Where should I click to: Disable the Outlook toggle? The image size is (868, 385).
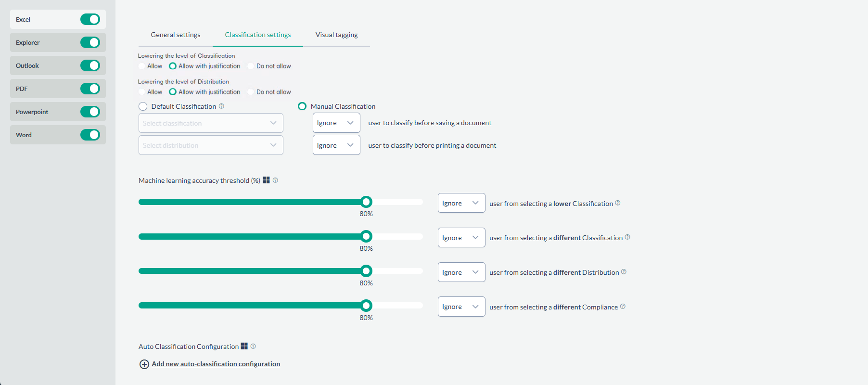click(x=90, y=65)
